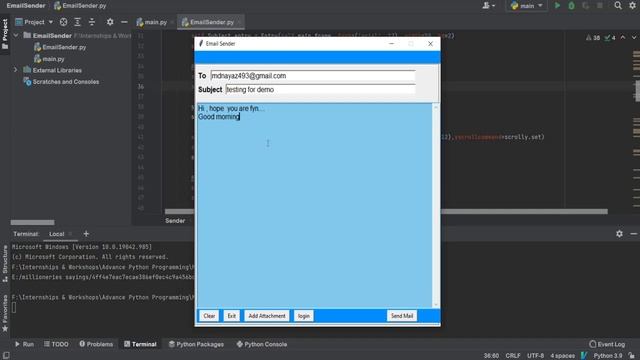Click the Expand All icon in Project panel
The width and height of the screenshot is (640, 360).
(x=78, y=22)
